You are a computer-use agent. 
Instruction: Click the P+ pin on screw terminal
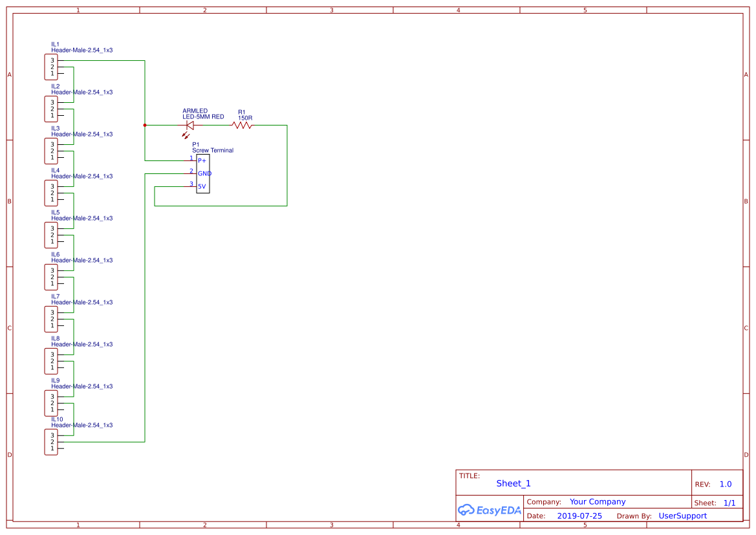pos(202,160)
